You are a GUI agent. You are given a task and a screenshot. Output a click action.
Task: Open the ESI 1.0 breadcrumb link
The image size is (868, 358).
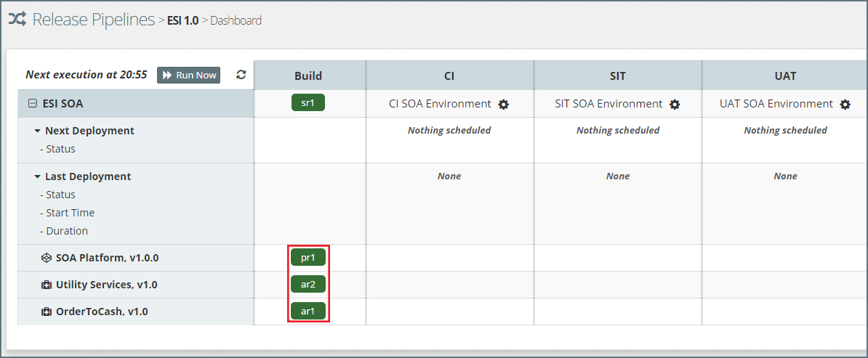[182, 20]
